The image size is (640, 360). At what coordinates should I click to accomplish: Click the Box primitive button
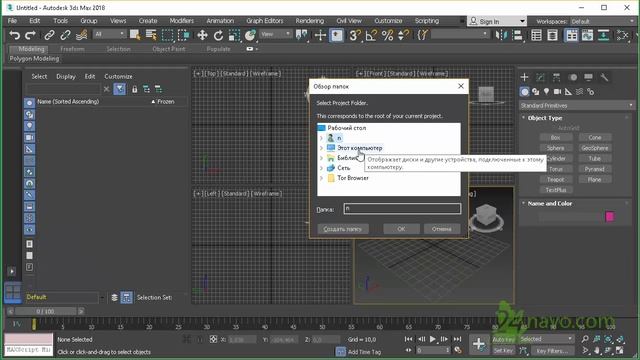556,138
